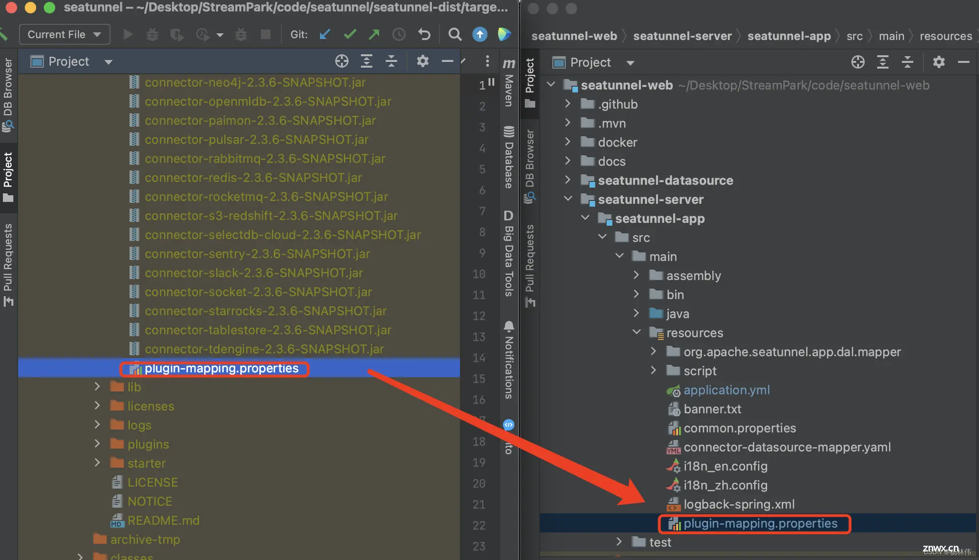979x560 pixels.
Task: Open Git history clock icon
Action: (x=399, y=34)
